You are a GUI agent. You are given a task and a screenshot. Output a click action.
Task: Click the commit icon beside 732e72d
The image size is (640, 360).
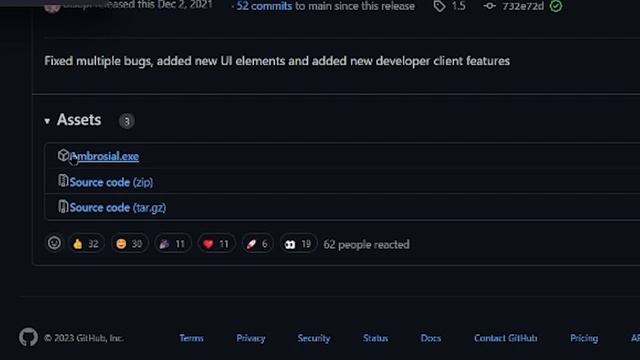tap(489, 6)
